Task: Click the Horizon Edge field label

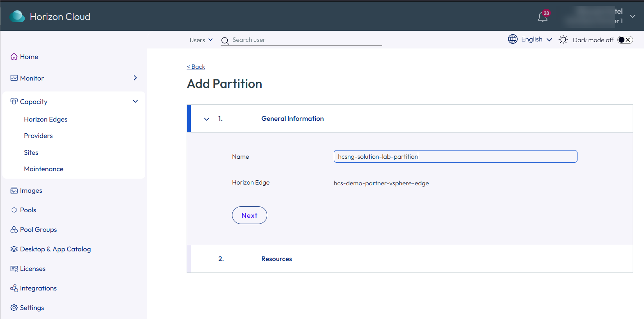Action: pos(251,183)
